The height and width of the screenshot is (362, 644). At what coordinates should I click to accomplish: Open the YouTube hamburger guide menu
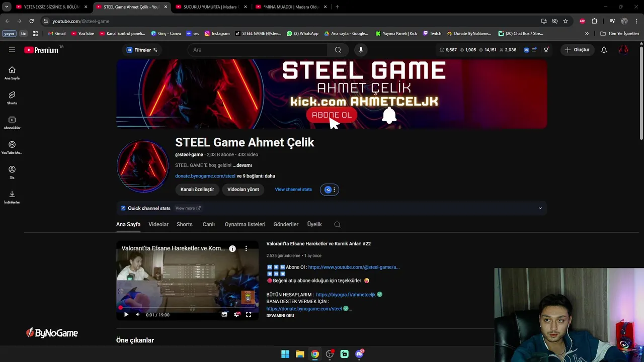[12, 50]
